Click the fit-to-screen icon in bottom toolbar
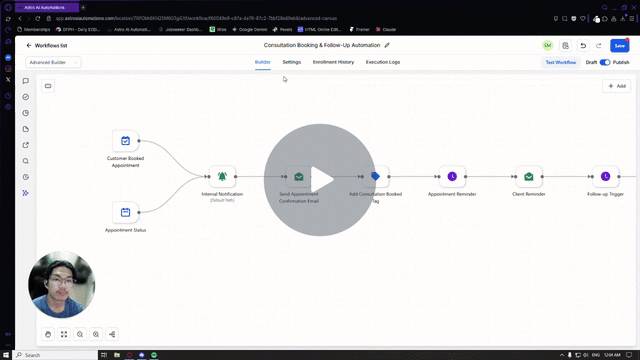 (64, 334)
